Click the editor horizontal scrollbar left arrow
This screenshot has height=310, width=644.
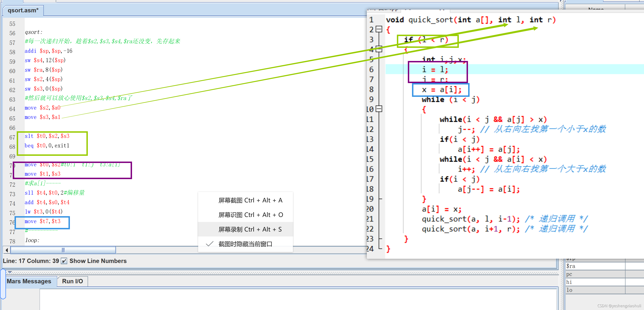(7, 250)
